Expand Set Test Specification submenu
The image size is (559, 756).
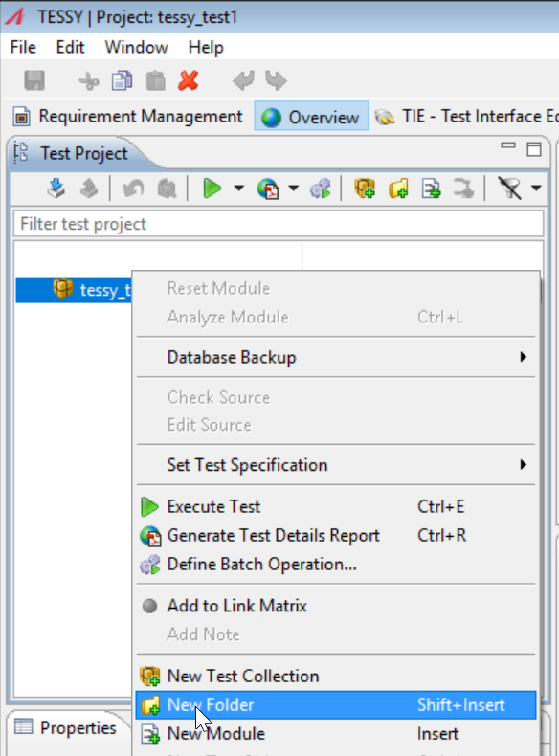pos(336,465)
